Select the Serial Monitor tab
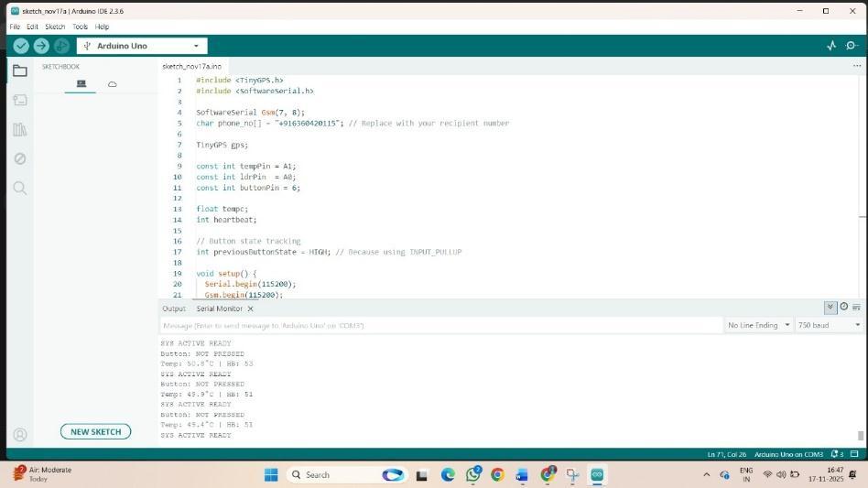Viewport: 868px width, 488px height. (x=219, y=309)
